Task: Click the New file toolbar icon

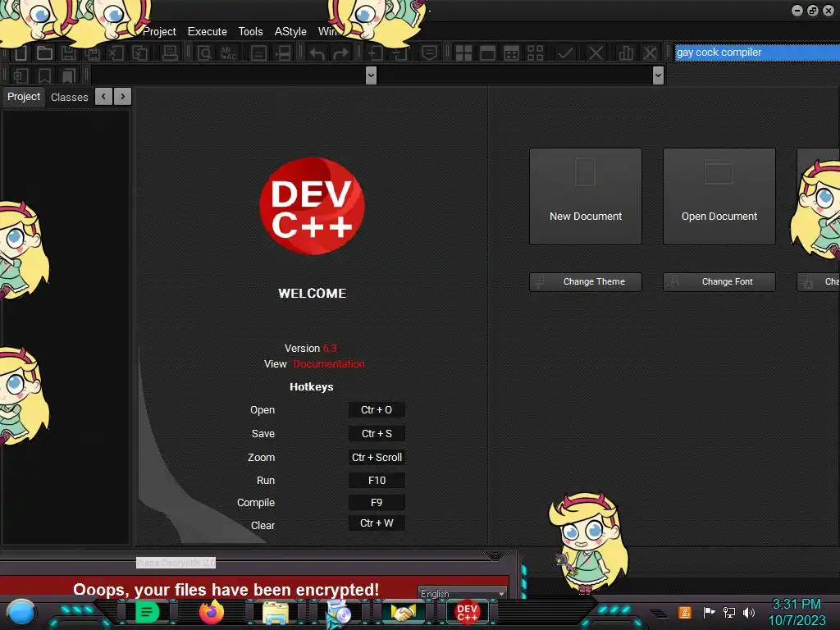Action: [21, 52]
